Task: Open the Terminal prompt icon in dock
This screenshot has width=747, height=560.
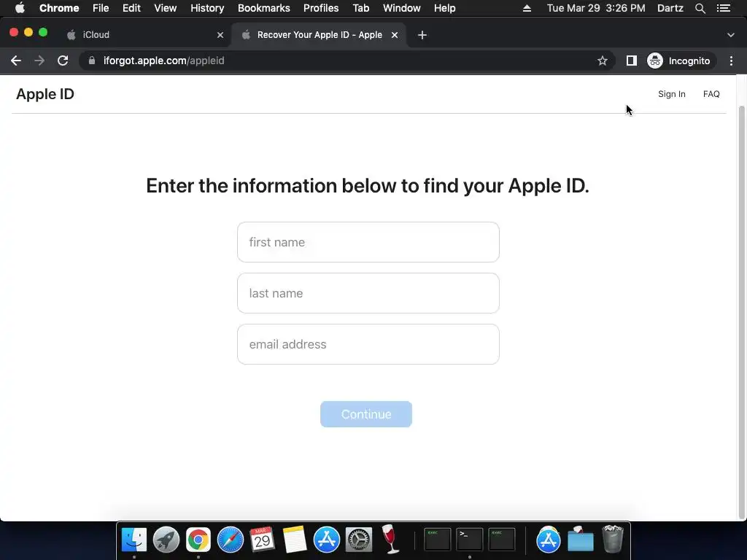Action: [x=469, y=540]
